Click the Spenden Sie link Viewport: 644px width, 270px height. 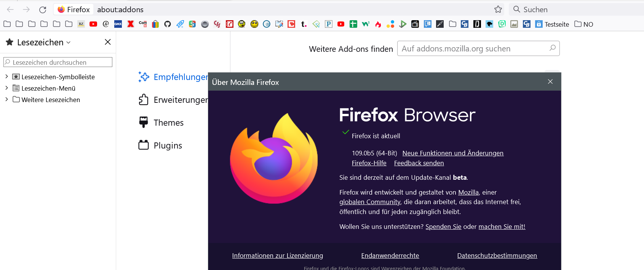pyautogui.click(x=443, y=227)
